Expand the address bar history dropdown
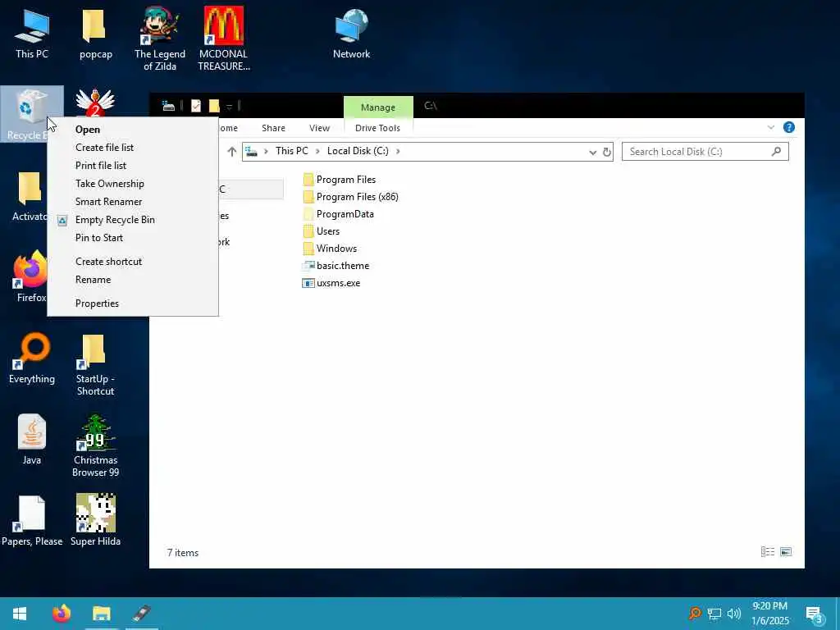 592,152
